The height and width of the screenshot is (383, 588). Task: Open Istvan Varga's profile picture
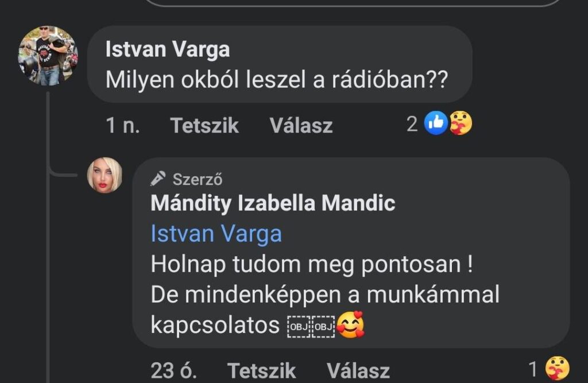click(48, 56)
